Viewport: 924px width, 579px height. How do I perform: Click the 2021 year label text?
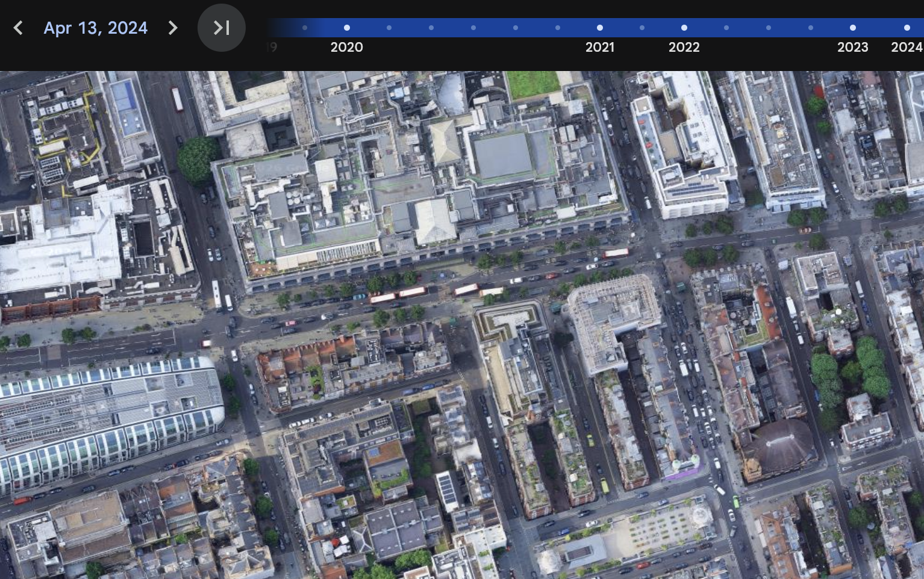[x=600, y=47]
